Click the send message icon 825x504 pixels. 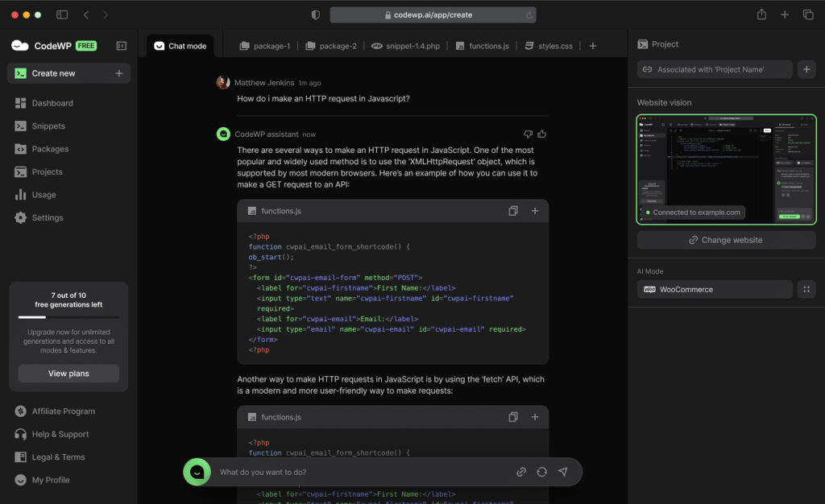click(562, 472)
